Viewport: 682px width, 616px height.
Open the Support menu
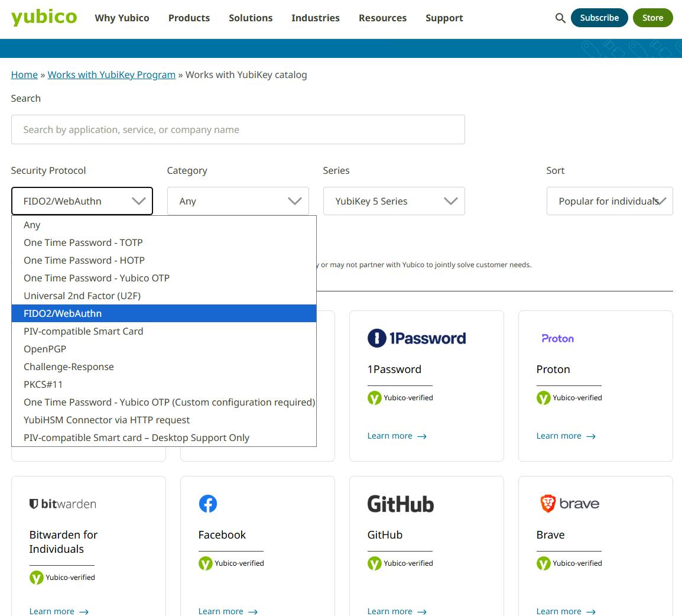tap(444, 18)
